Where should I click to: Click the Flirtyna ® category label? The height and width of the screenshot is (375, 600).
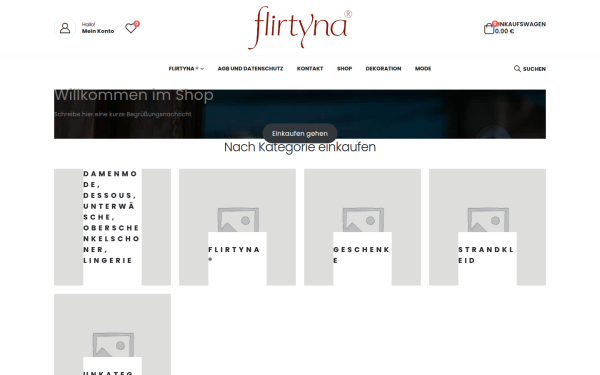point(234,254)
